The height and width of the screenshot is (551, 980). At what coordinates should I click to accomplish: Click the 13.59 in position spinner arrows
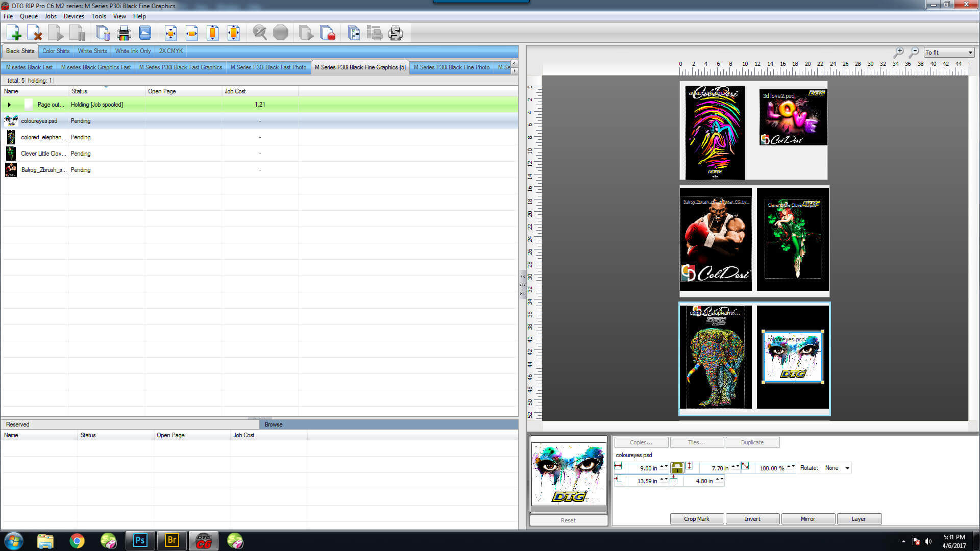pyautogui.click(x=664, y=480)
